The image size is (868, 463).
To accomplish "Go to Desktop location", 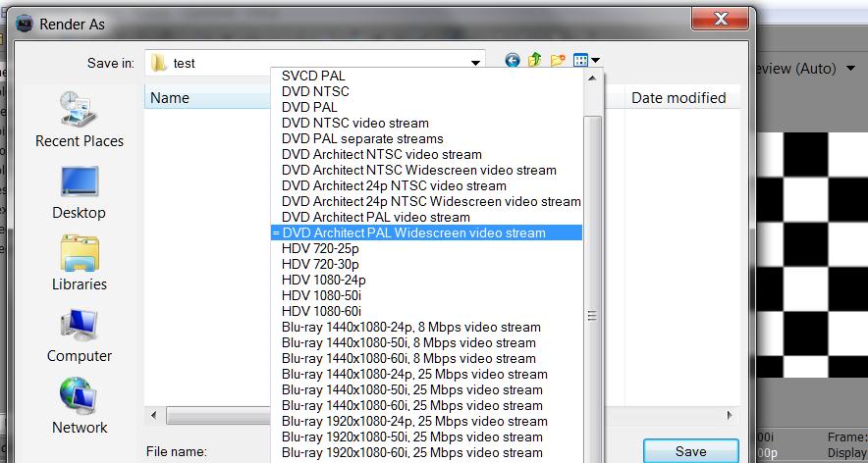I will pos(80,192).
